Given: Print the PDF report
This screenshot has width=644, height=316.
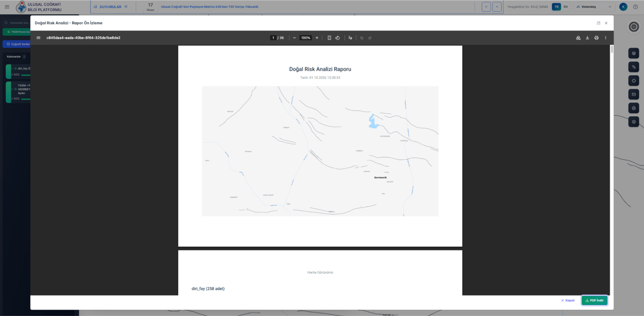Looking at the screenshot, I should pyautogui.click(x=596, y=38).
